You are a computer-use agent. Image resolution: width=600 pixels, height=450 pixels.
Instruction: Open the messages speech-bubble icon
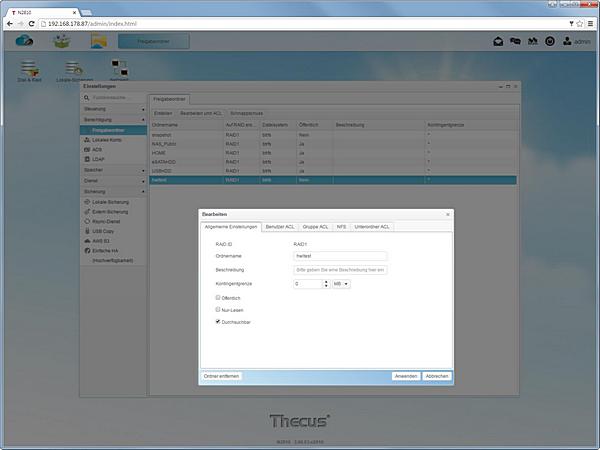[515, 41]
